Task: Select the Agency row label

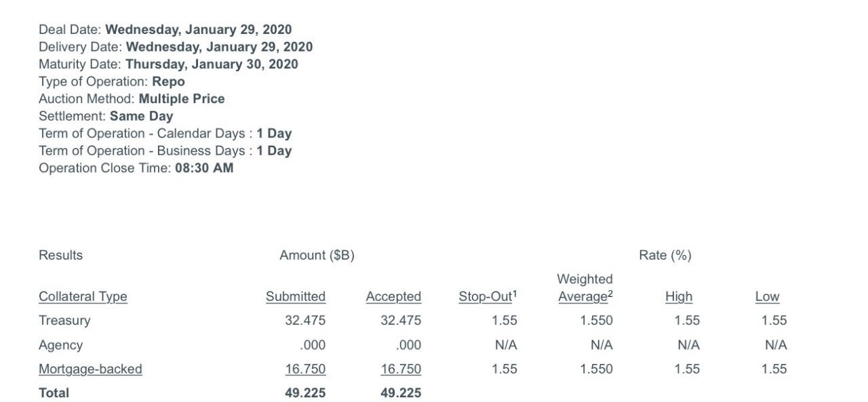Action: 60,345
